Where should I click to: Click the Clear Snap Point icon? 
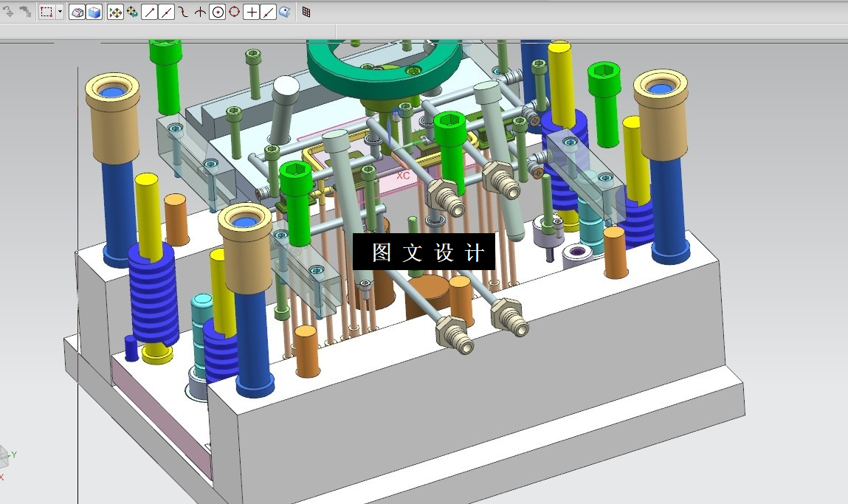click(x=132, y=12)
